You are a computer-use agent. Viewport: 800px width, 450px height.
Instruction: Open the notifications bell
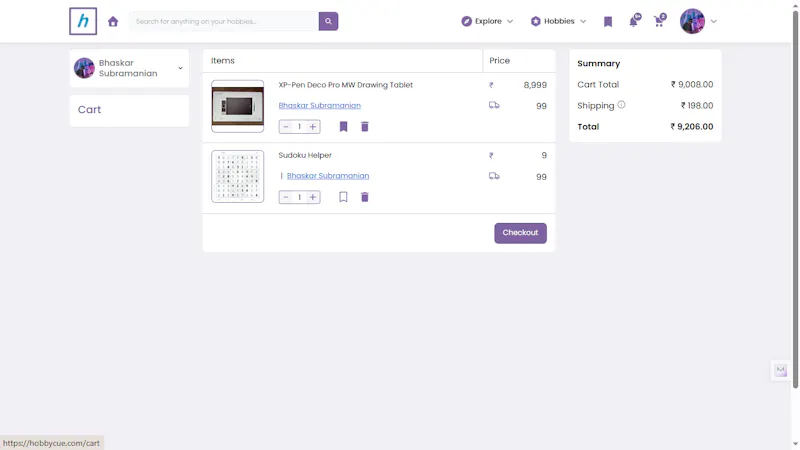(634, 21)
